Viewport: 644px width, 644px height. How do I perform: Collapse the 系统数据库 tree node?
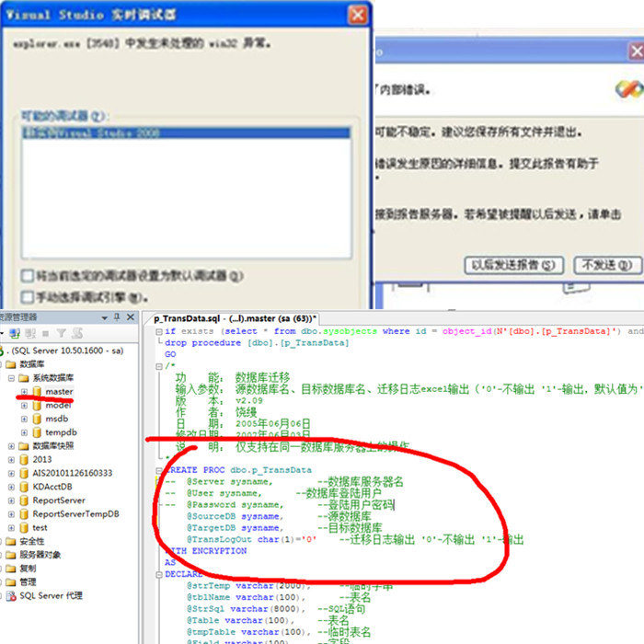11,378
